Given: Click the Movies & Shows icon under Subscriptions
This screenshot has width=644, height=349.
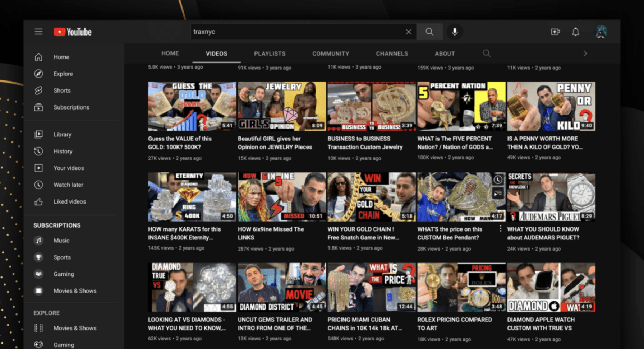Looking at the screenshot, I should point(38,291).
